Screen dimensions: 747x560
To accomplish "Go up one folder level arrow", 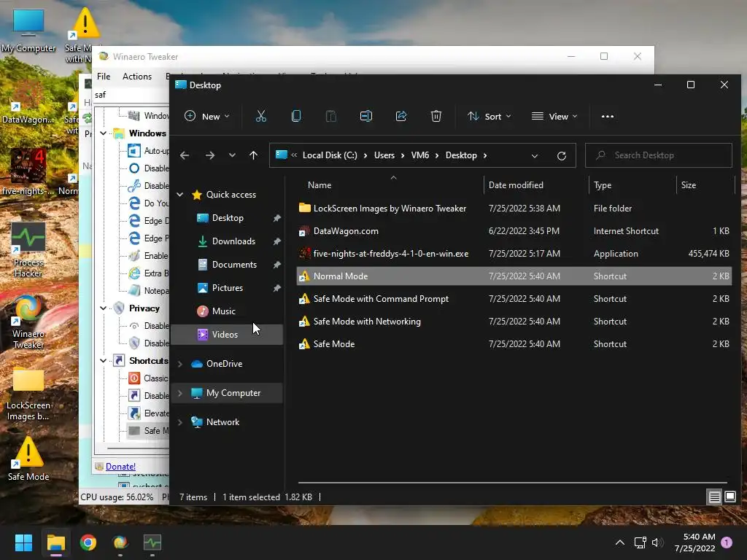I will (x=253, y=155).
